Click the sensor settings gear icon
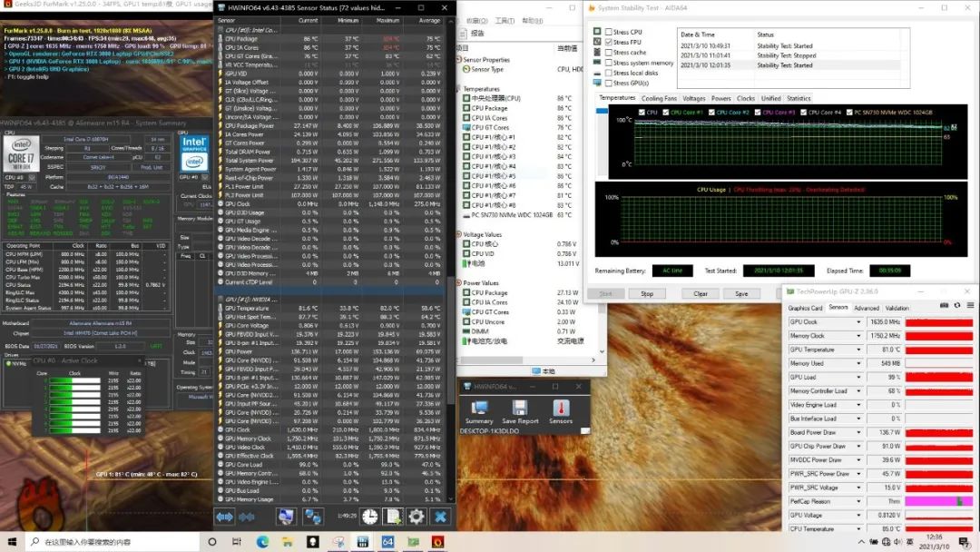 coord(416,517)
